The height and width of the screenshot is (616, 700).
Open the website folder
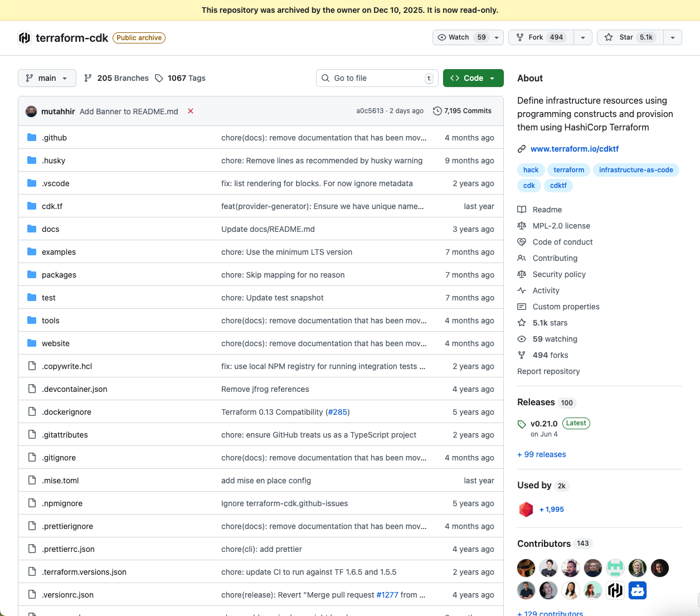pyautogui.click(x=56, y=343)
